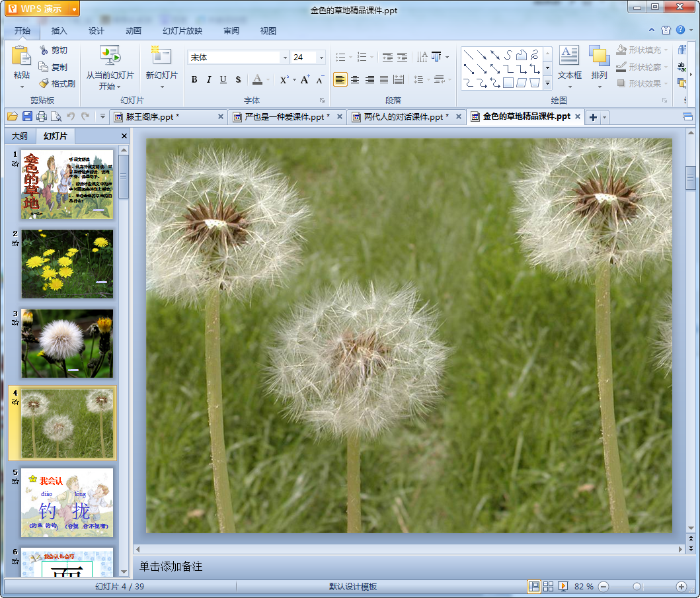Align text left
This screenshot has width=700, height=598.
(340, 80)
